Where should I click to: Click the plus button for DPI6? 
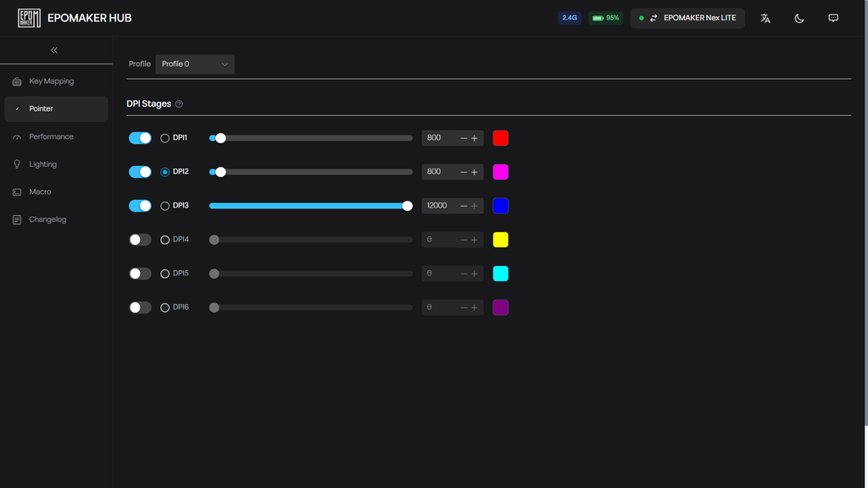475,308
